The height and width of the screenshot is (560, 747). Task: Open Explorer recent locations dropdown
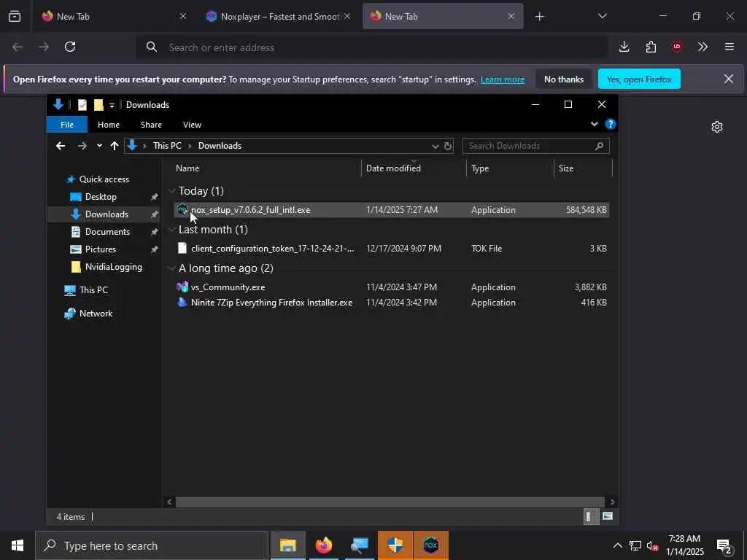[x=99, y=146]
